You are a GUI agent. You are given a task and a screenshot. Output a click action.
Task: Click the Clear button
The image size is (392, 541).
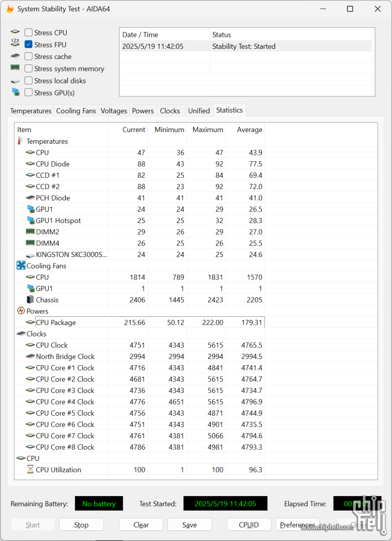[x=141, y=525]
